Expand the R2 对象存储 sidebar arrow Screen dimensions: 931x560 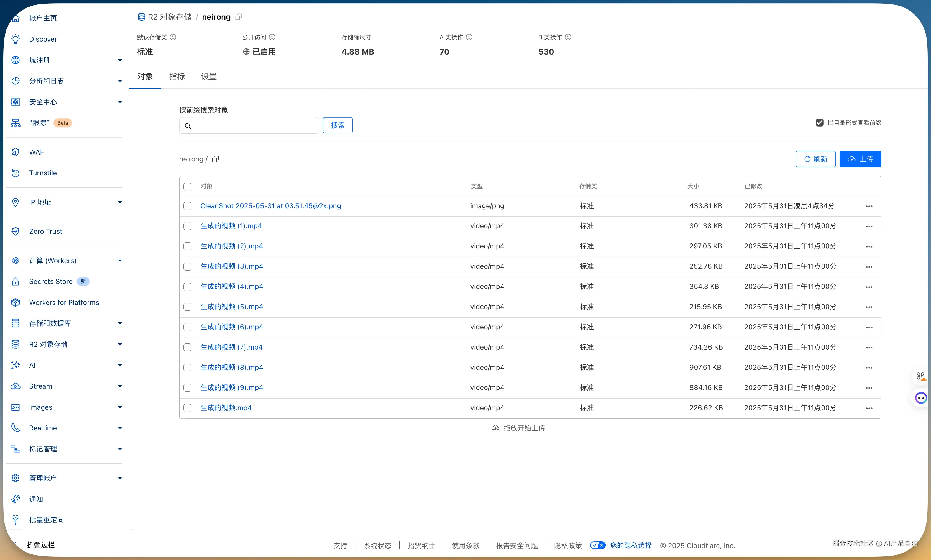point(120,344)
